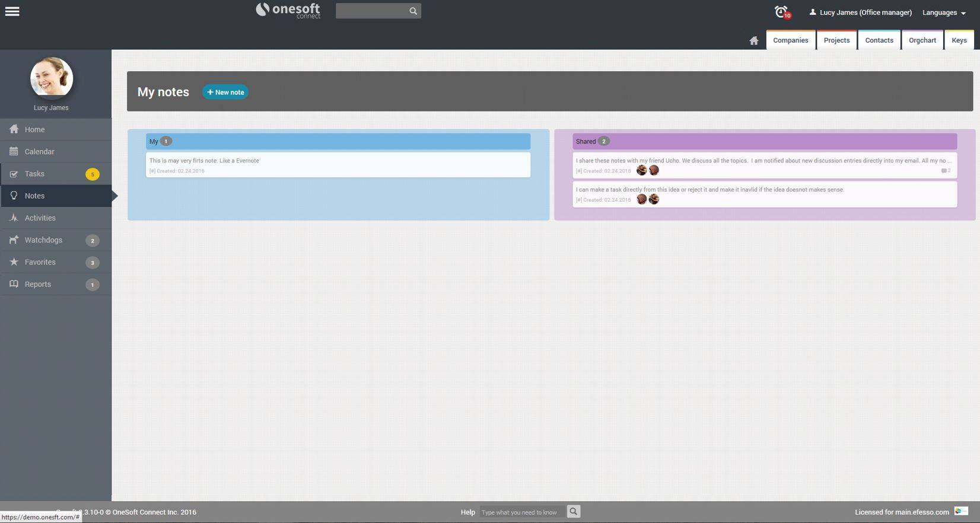Click the yellow Tasks count badge

[x=93, y=174]
